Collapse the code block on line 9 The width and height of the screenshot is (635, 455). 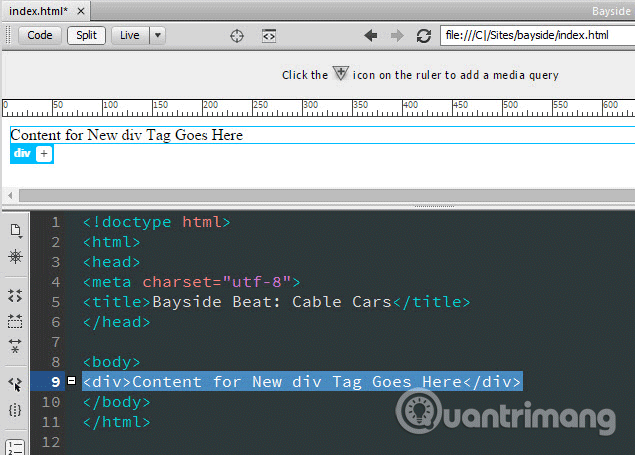[x=72, y=381]
